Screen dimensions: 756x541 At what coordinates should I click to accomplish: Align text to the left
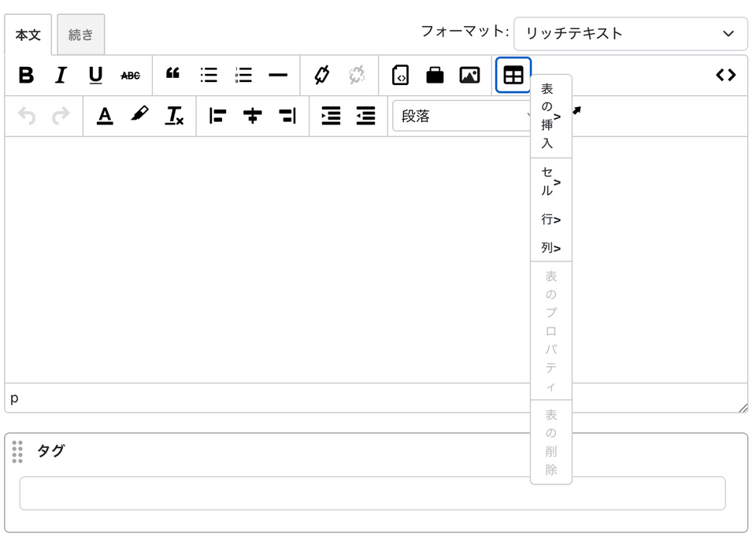coord(217,117)
